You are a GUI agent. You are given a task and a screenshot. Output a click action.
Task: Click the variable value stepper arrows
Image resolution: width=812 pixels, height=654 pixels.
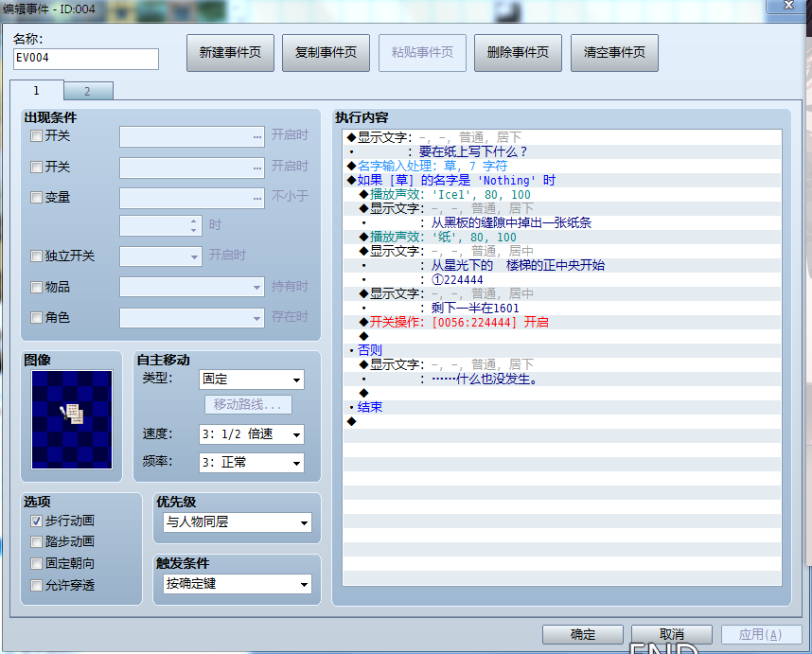[194, 225]
